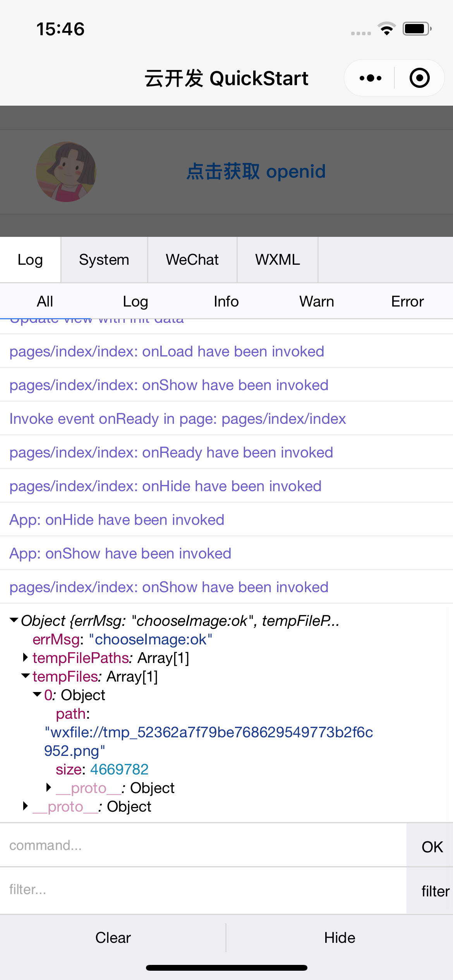Tap the wxfile://tmp_ path string value
Image resolution: width=453 pixels, height=980 pixels.
pos(209,741)
